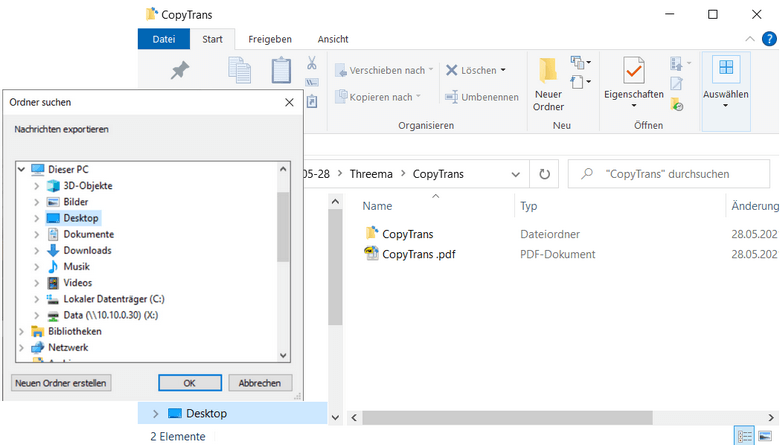780x445 pixels.
Task: Open the Ansicht ribbon tab
Action: (333, 39)
